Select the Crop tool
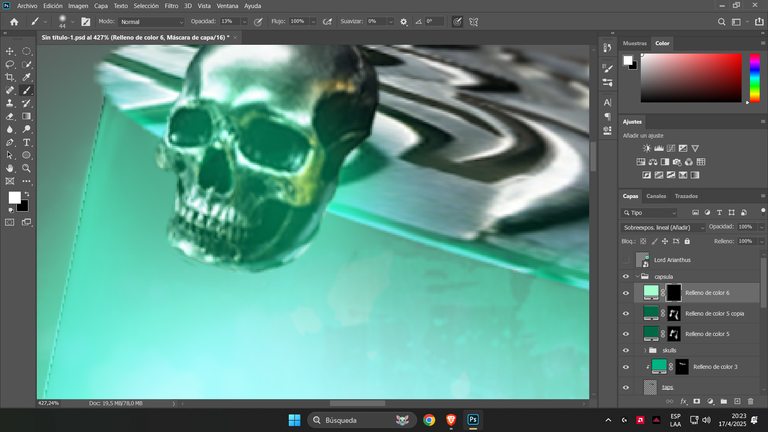The height and width of the screenshot is (432, 768). coord(10,77)
